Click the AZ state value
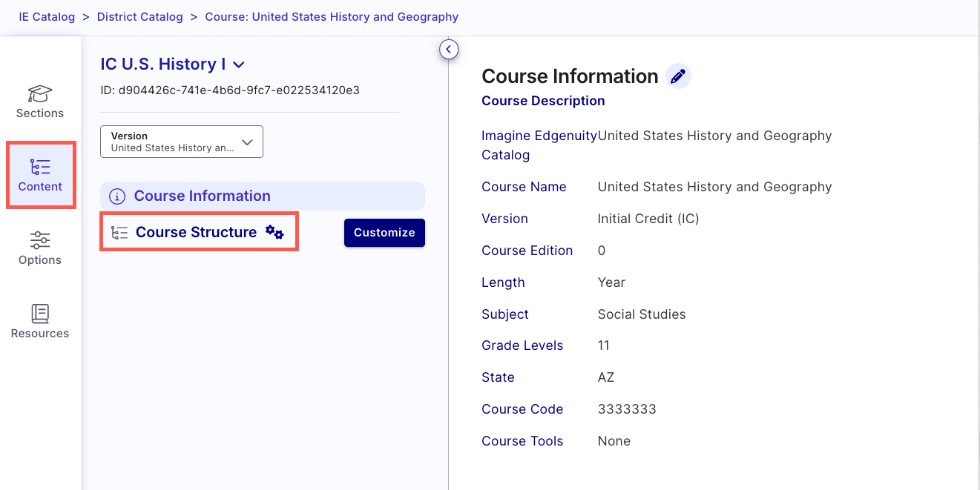The width and height of the screenshot is (980, 490). (x=606, y=377)
